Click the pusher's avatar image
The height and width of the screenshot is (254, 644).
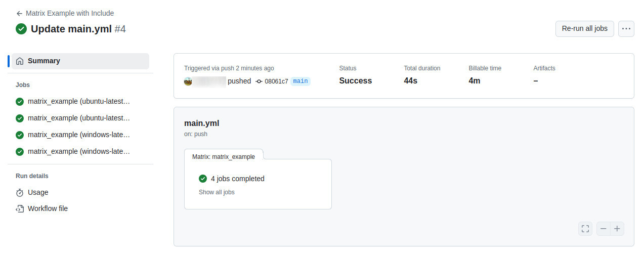point(188,81)
